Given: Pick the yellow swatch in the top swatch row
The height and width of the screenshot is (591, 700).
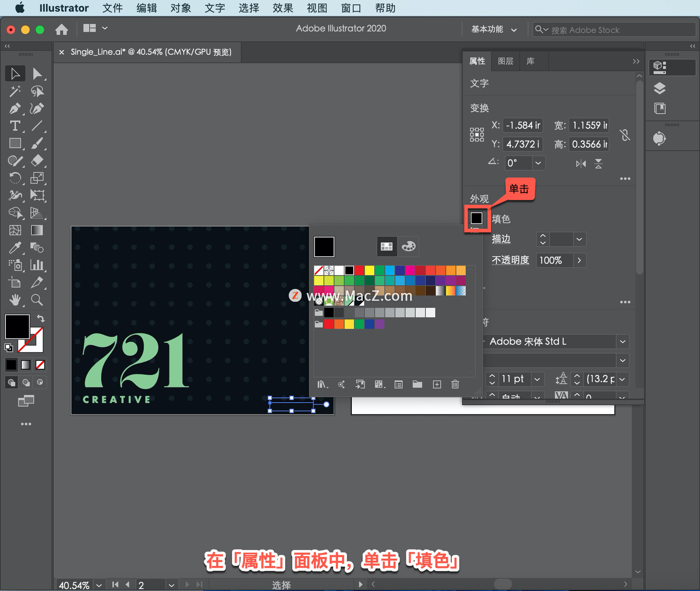Looking at the screenshot, I should [x=369, y=270].
